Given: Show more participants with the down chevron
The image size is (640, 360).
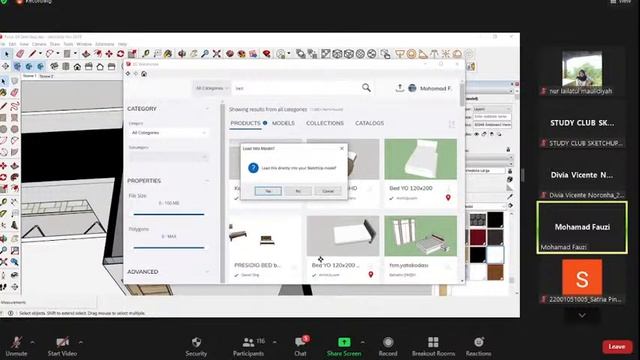Looking at the screenshot, I should pos(582,315).
